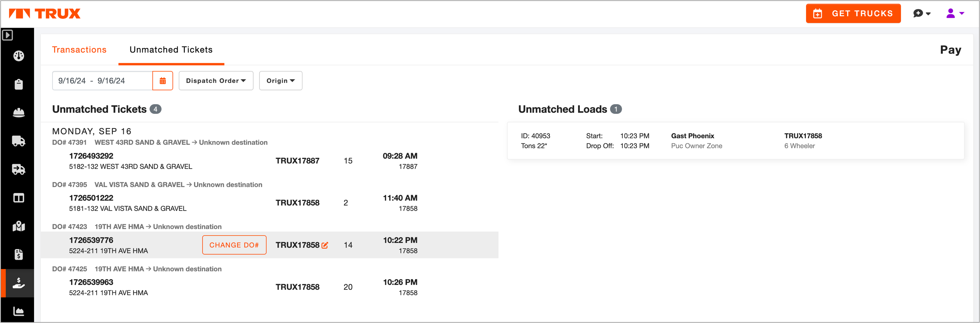This screenshot has height=323, width=980.
Task: Click the 11:40 AM ticket time
Action: click(400, 198)
